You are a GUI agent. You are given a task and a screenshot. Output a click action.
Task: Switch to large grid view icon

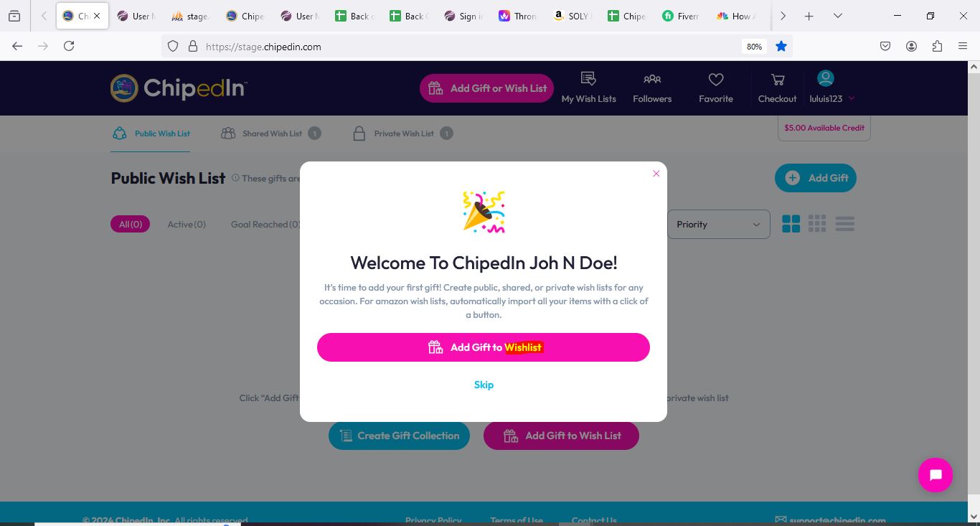[x=791, y=224]
